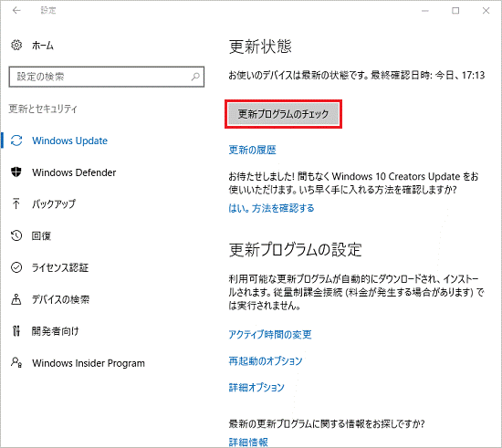Click the 開発者向け tools icon
Screen dimensions: 502x448
pyautogui.click(x=16, y=331)
